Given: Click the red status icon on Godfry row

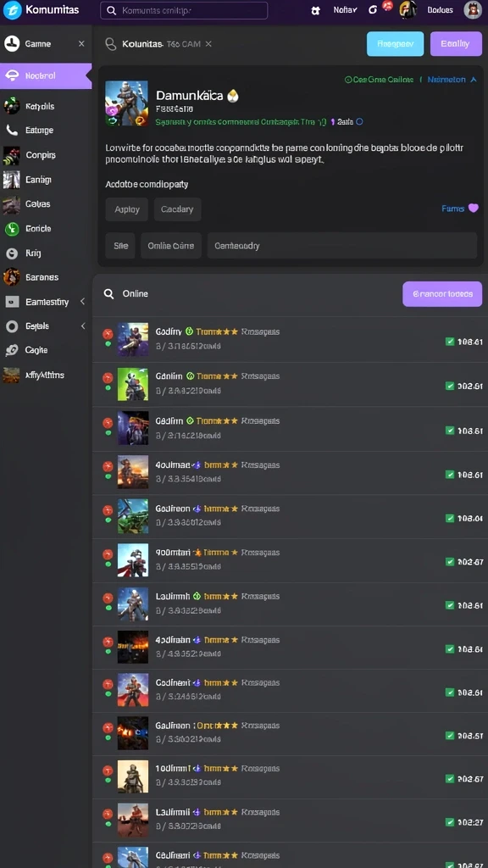Looking at the screenshot, I should pos(108,334).
